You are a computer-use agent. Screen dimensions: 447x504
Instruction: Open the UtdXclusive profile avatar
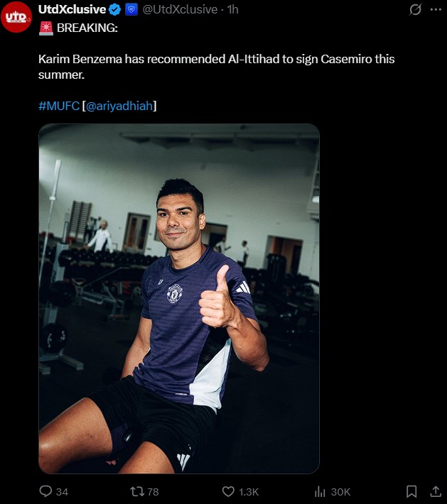point(16,17)
